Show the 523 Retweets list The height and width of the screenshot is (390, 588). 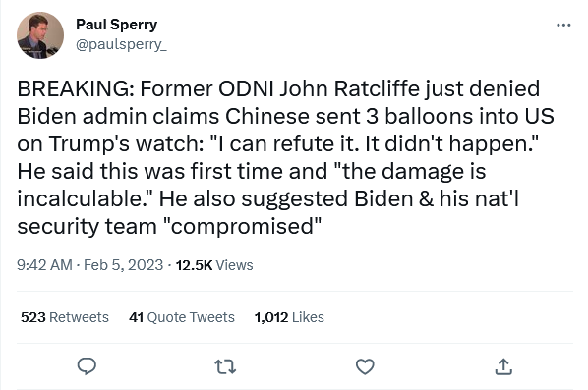click(65, 317)
